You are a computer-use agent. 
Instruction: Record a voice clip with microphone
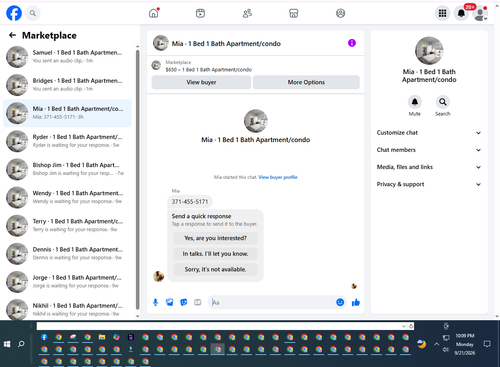coord(155,302)
